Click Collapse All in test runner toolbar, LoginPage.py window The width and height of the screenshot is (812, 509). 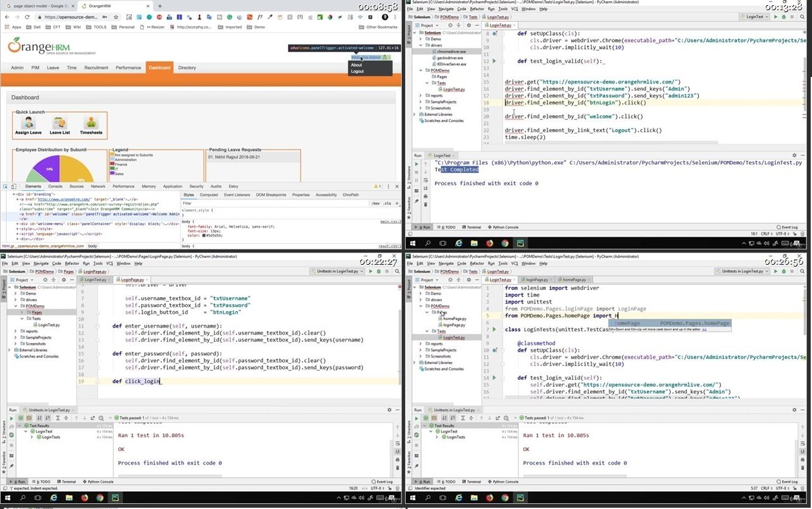(65, 418)
